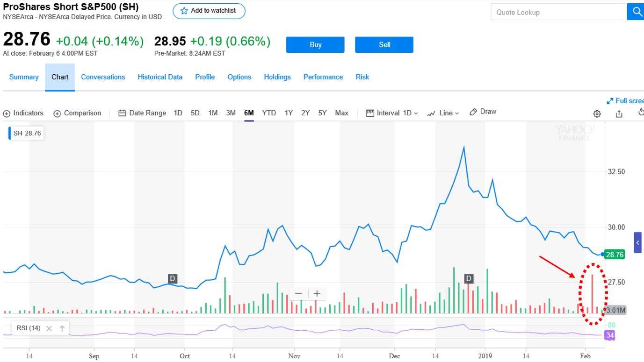View the Holdings tab

277,77
